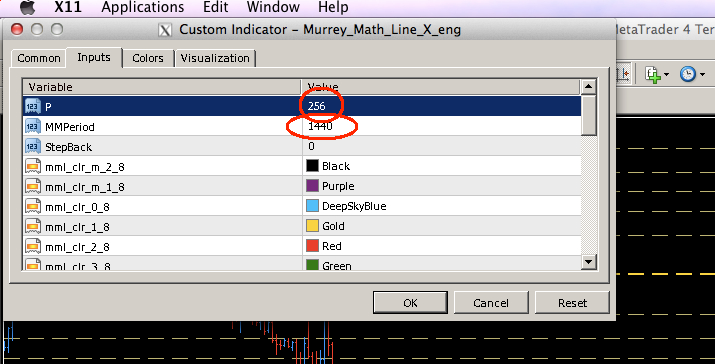Click the Cancel button
The image size is (715, 364).
pos(491,303)
